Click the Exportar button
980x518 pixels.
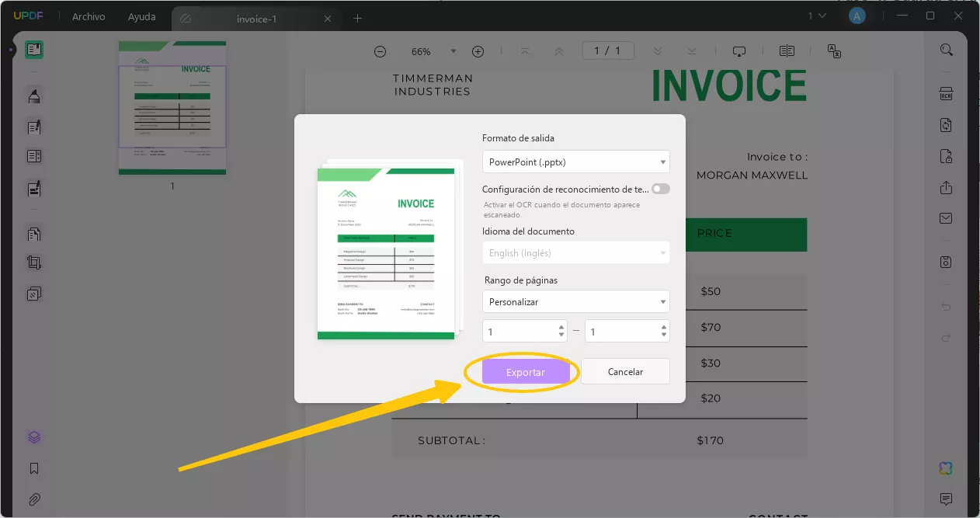[526, 372]
